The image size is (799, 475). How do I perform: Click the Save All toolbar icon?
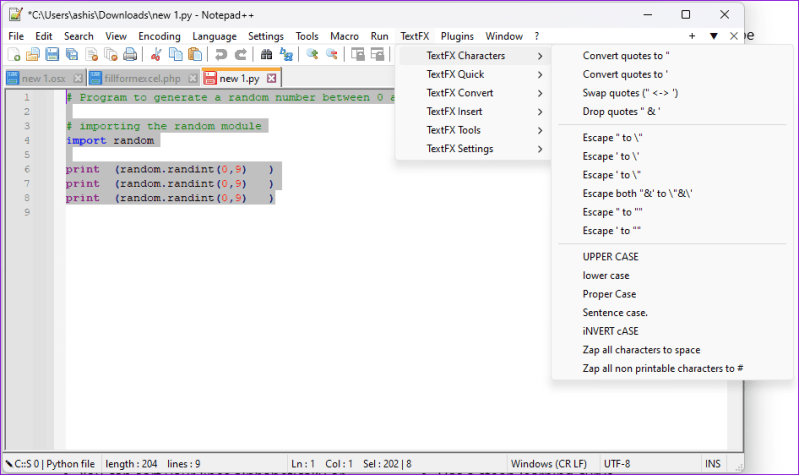point(72,55)
